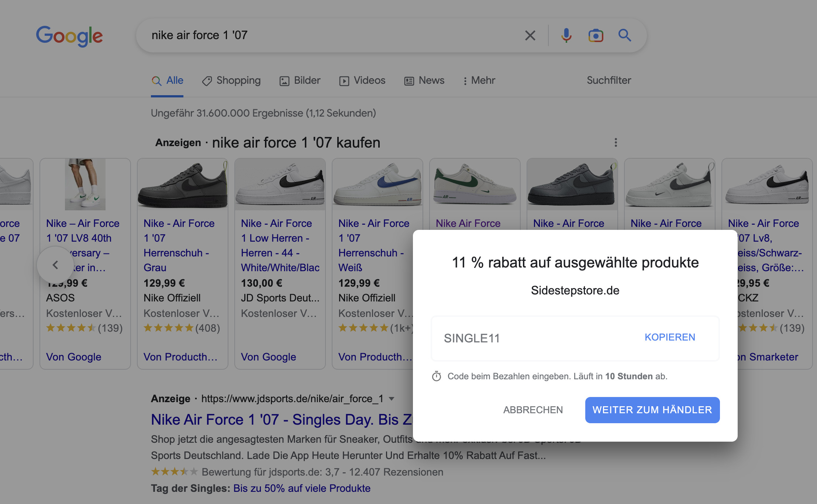The width and height of the screenshot is (817, 504).
Task: Open the Videos tab
Action: click(362, 80)
